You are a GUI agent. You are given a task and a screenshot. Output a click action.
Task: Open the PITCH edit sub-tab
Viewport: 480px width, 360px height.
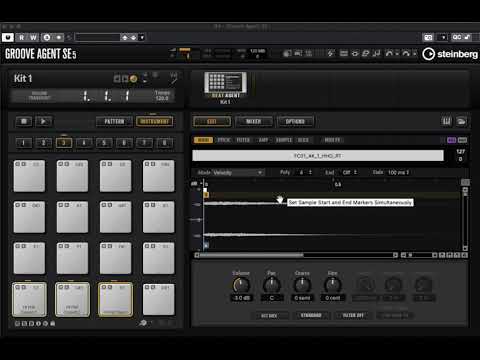[224, 140]
